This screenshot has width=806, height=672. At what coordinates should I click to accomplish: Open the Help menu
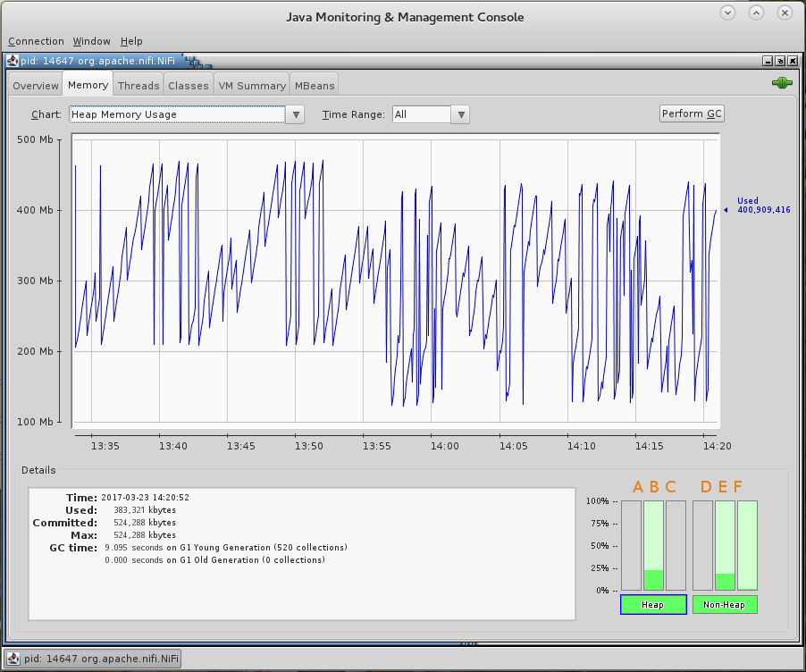[131, 41]
